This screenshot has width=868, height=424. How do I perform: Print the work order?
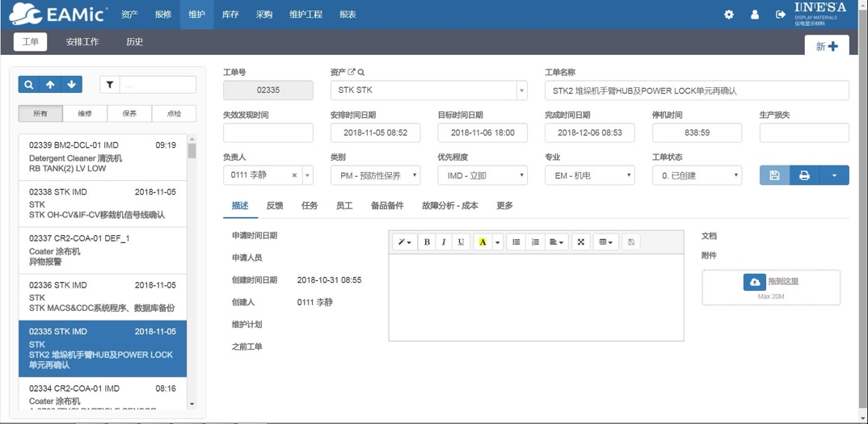point(804,175)
